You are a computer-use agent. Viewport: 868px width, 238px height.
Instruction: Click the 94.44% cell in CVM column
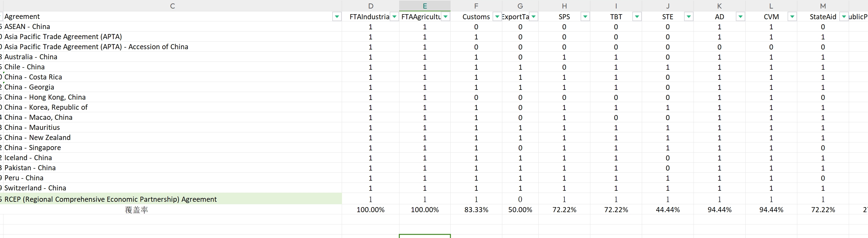pos(771,210)
